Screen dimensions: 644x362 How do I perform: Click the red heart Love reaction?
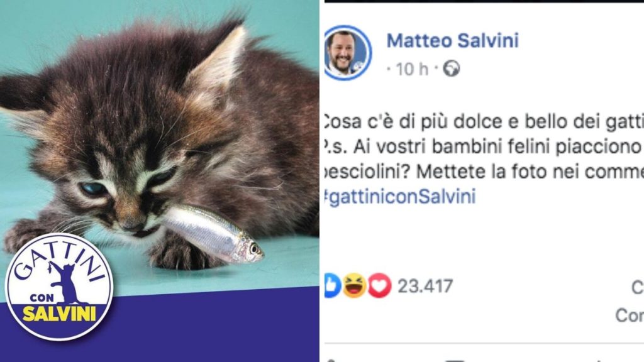[x=379, y=286]
